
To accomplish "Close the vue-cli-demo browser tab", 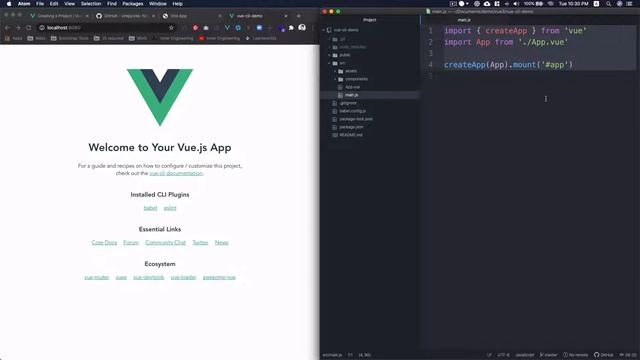I will [x=286, y=16].
